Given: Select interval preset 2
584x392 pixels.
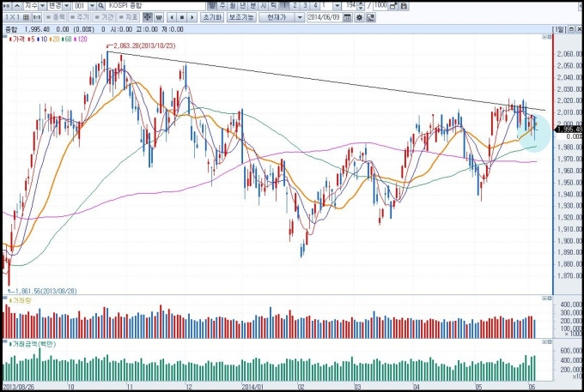Looking at the screenshot, I should (295, 6).
